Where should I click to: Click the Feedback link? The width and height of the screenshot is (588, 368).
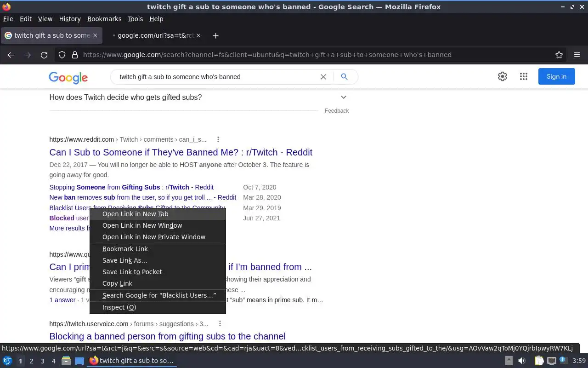tap(337, 111)
